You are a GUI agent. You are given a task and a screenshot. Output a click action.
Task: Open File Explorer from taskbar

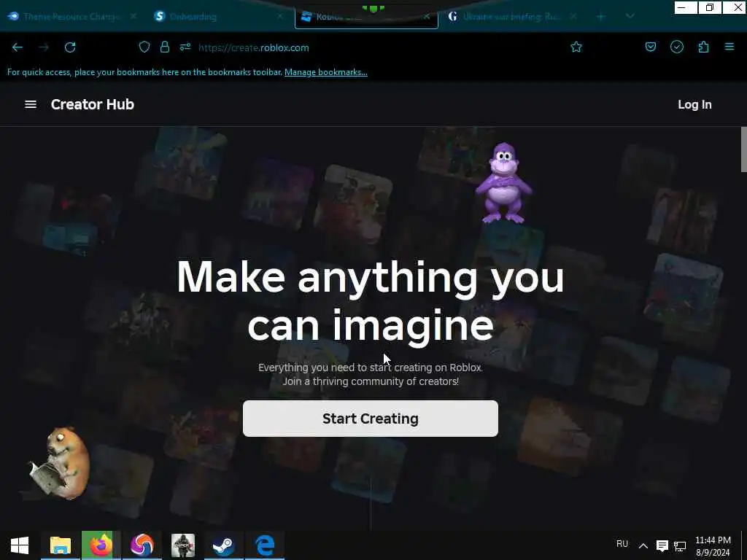61,545
